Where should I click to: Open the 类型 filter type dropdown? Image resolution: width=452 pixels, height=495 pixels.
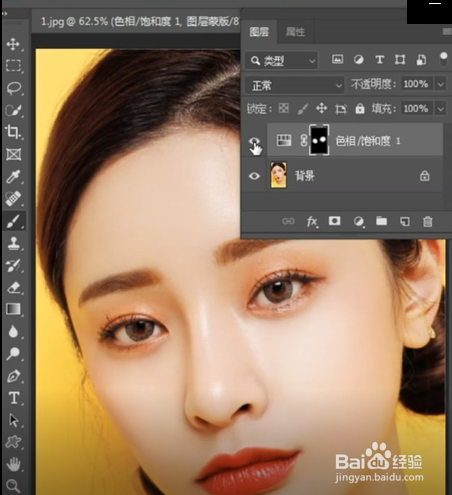point(281,61)
